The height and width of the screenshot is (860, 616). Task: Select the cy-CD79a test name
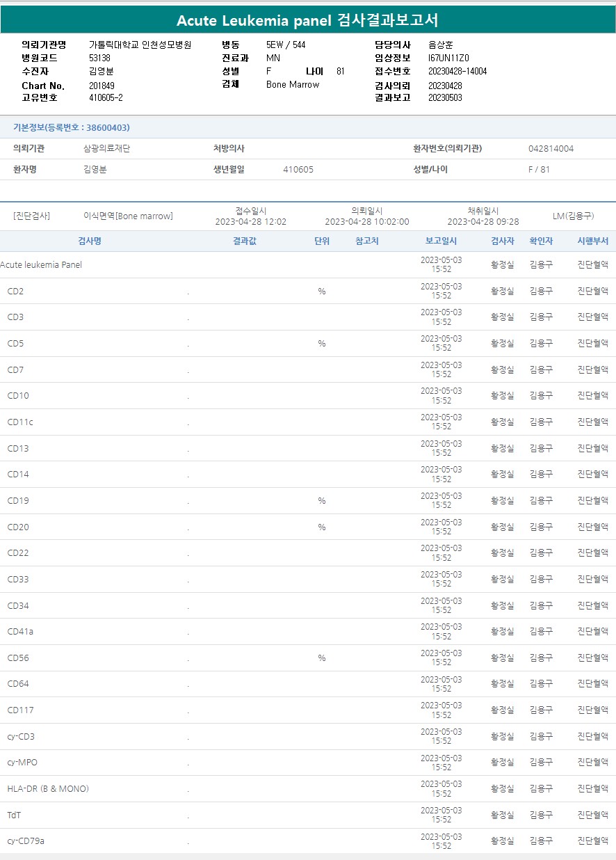click(26, 841)
